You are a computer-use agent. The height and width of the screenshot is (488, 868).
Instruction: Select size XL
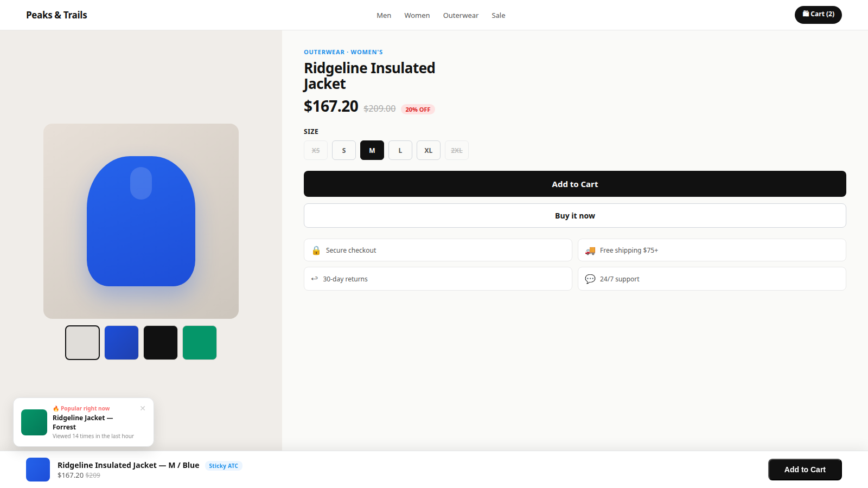429,150
